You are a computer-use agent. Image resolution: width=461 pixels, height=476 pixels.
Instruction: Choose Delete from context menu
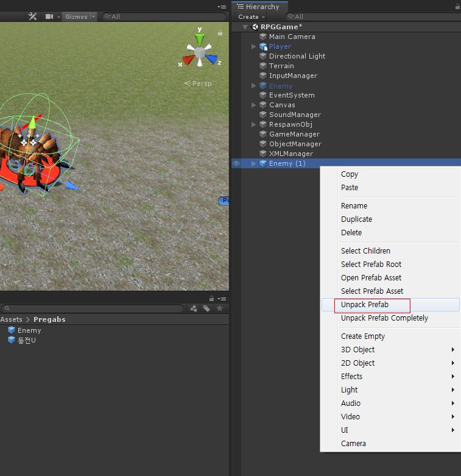(x=351, y=233)
